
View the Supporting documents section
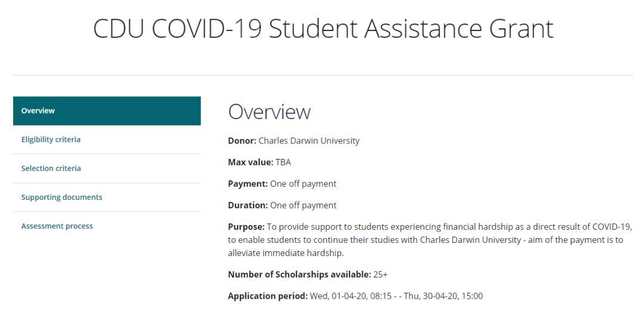click(107, 197)
